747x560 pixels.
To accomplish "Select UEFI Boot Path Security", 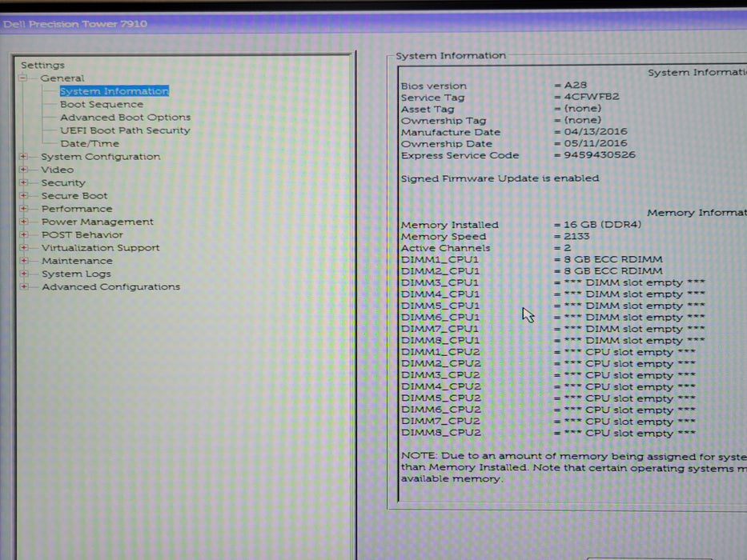I will (x=125, y=130).
